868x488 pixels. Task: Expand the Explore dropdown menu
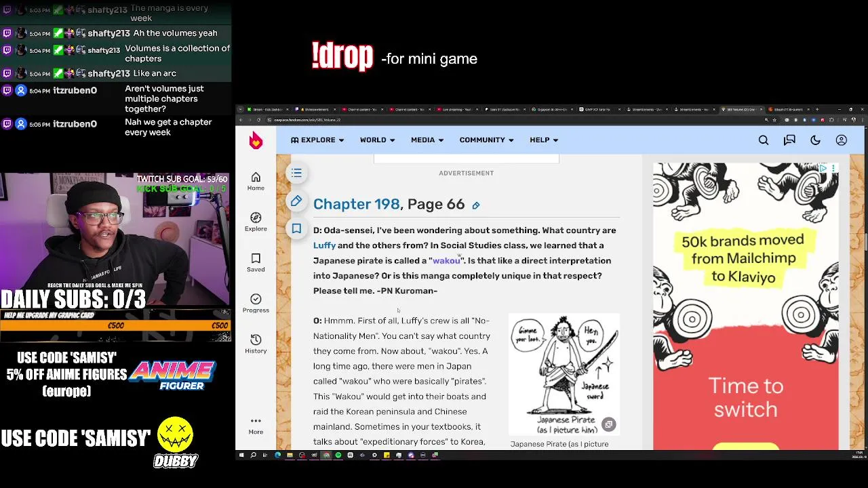tap(317, 140)
